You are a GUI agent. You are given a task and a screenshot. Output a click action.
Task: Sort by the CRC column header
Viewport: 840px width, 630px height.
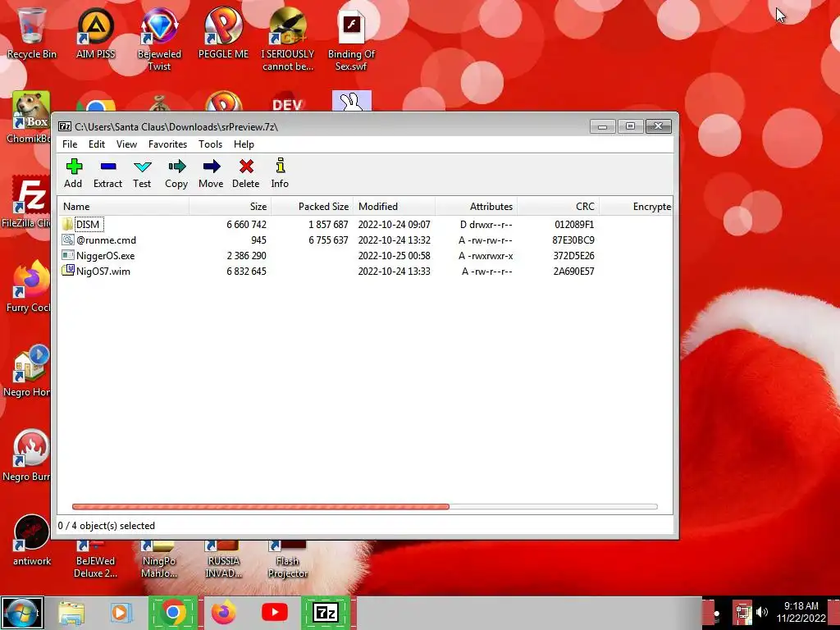click(558, 206)
